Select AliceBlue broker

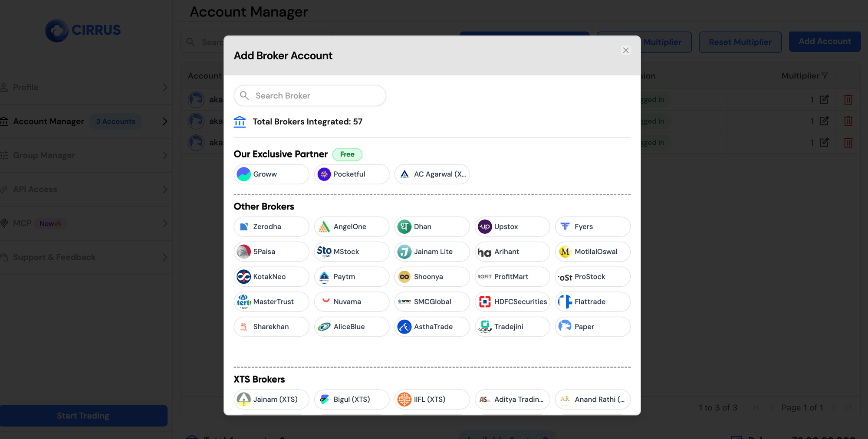352,327
